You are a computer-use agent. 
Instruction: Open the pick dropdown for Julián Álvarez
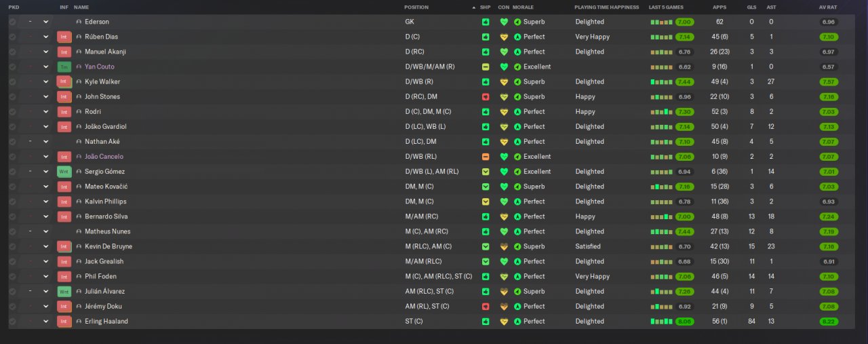(x=45, y=292)
